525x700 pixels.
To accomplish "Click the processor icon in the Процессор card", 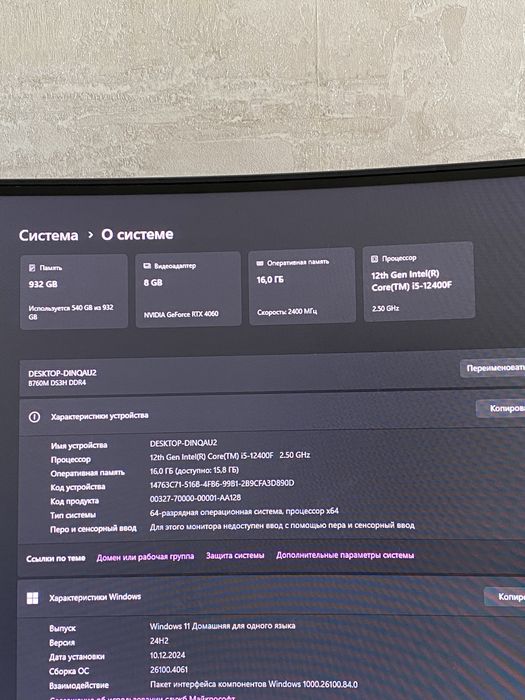I will 375,258.
